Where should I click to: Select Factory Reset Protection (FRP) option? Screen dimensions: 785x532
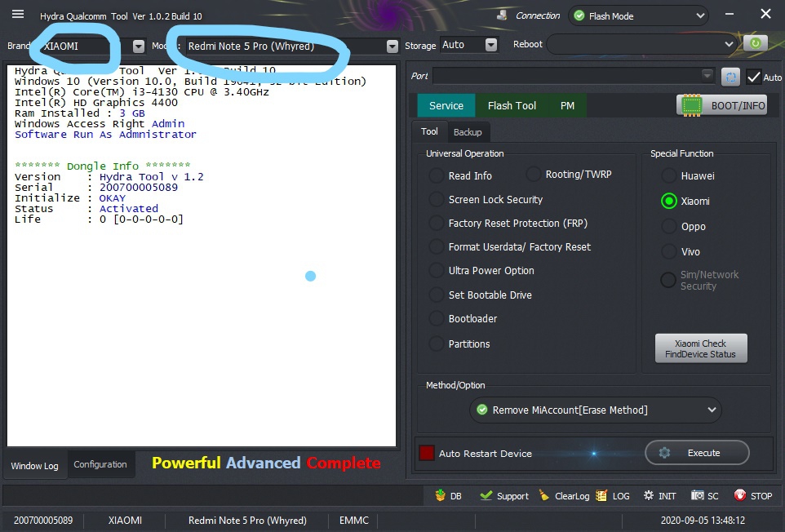[436, 223]
